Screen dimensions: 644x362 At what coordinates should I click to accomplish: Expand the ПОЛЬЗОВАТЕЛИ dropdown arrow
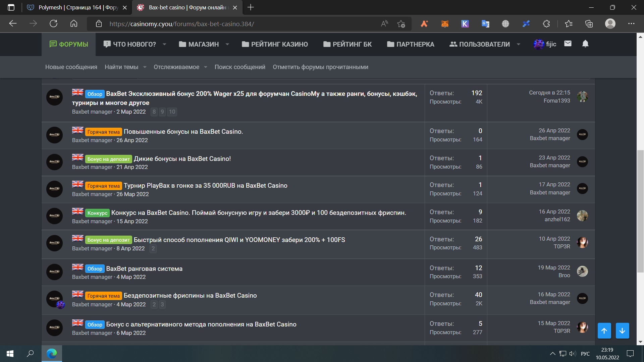coord(518,44)
